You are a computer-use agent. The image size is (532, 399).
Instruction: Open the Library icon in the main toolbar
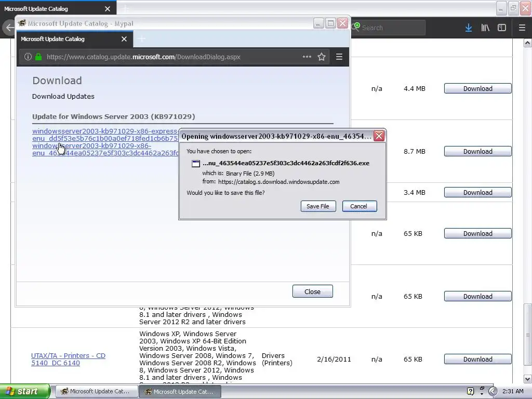(x=485, y=28)
